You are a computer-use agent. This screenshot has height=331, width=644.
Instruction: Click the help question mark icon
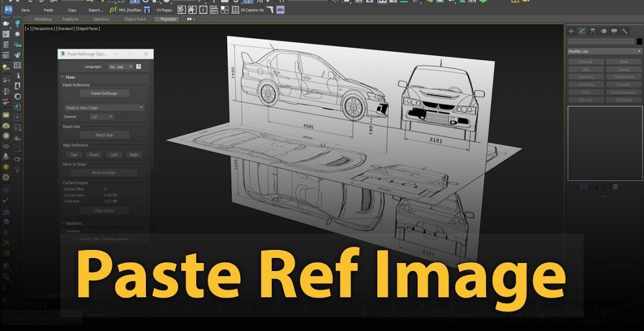(138, 67)
